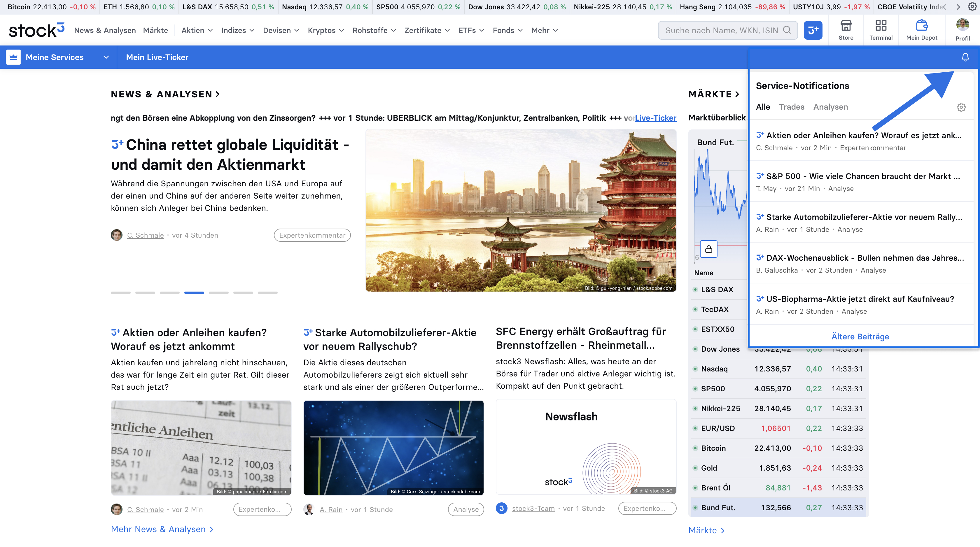Select the Brent Öl row
Image resolution: width=980 pixels, height=547 pixels.
778,488
